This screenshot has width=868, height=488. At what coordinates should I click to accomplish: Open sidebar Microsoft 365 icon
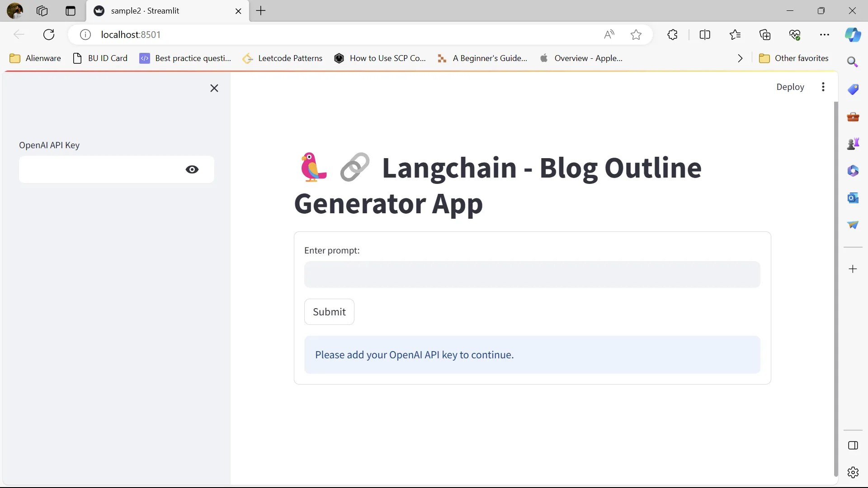coord(853,171)
